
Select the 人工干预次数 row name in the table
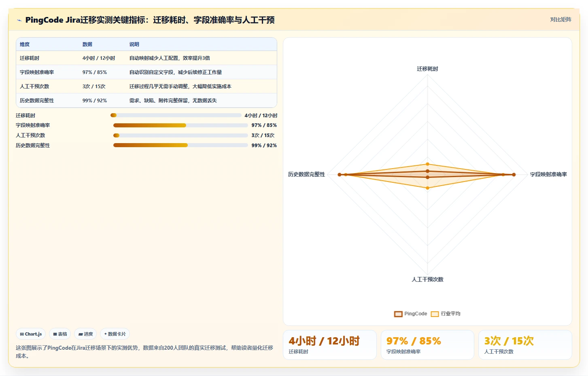tap(34, 87)
